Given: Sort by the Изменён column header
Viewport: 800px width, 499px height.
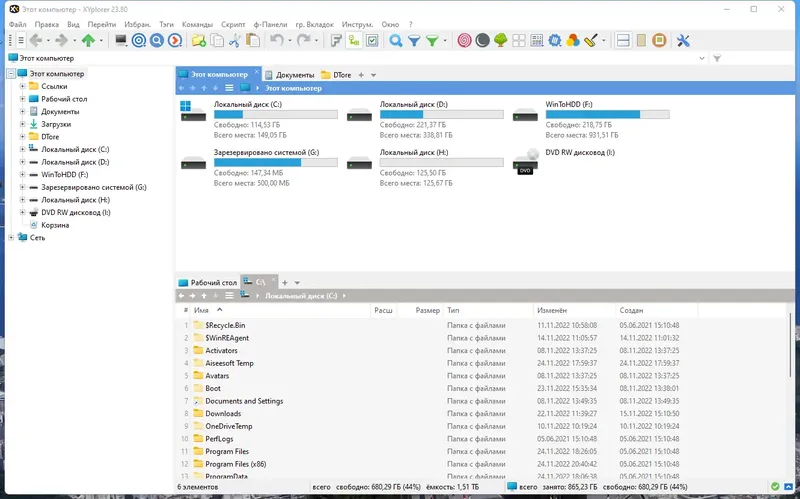Looking at the screenshot, I should pos(574,310).
